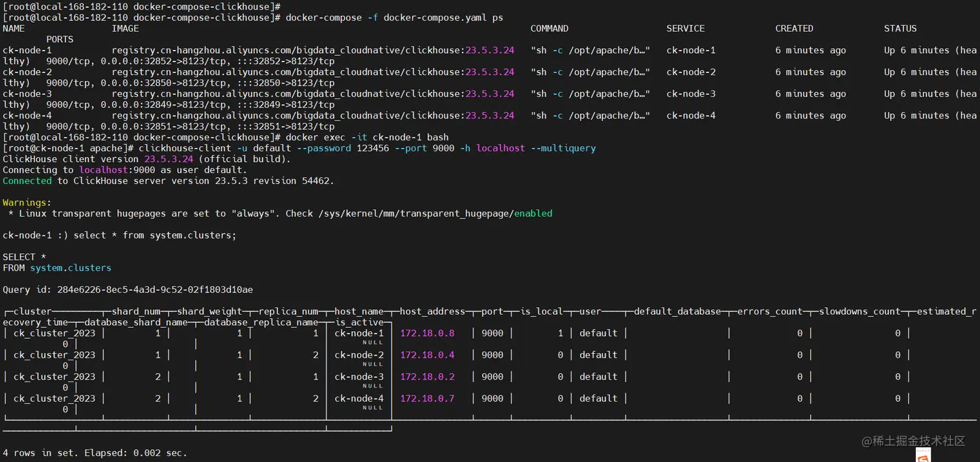Click ck-node-3 in the host_name column

tap(359, 376)
